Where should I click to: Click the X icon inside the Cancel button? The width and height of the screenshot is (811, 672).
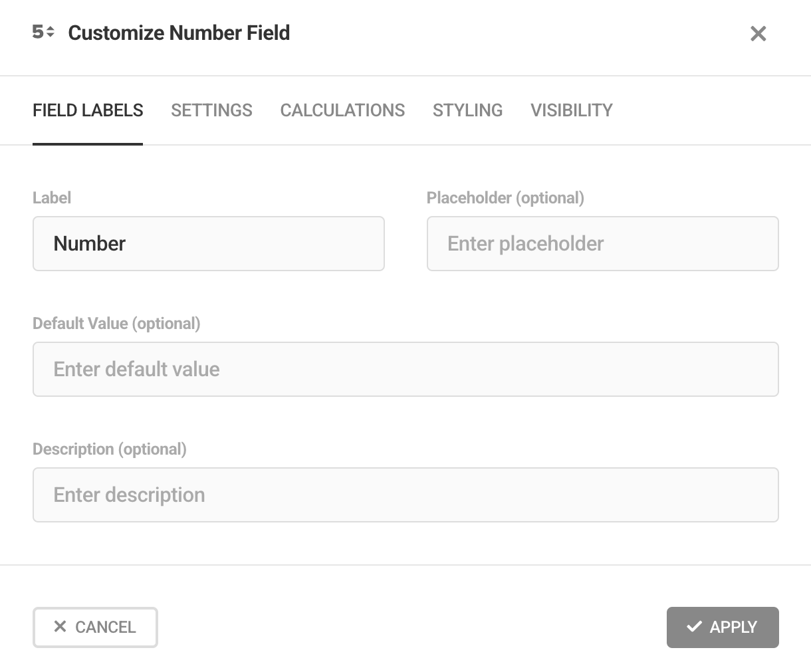pos(60,627)
